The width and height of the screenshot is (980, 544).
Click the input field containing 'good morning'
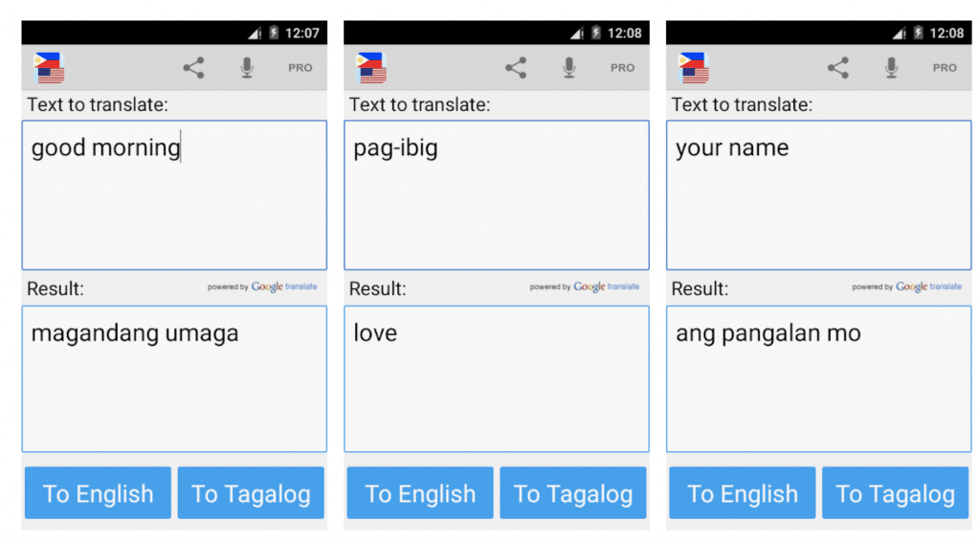(x=174, y=194)
